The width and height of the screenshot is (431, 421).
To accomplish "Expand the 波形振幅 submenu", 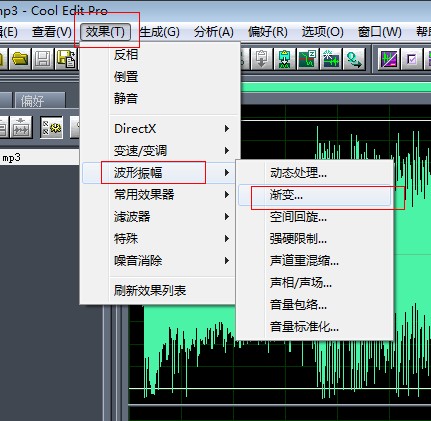I will 159,173.
